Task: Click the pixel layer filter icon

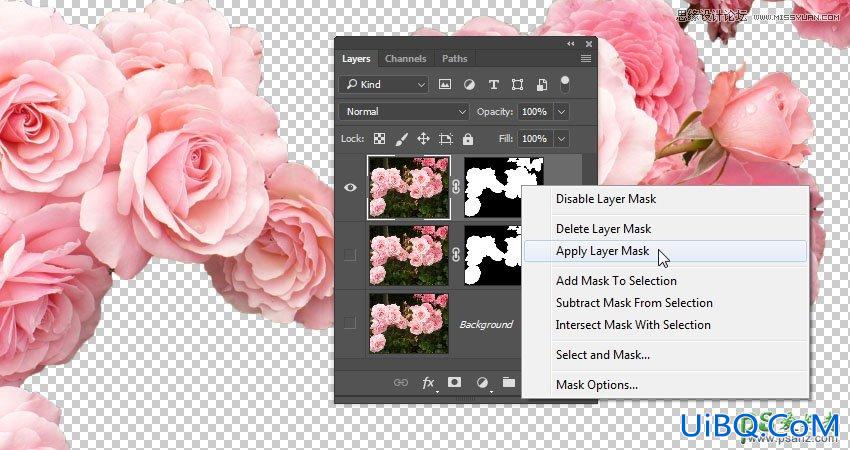Action: coord(445,85)
